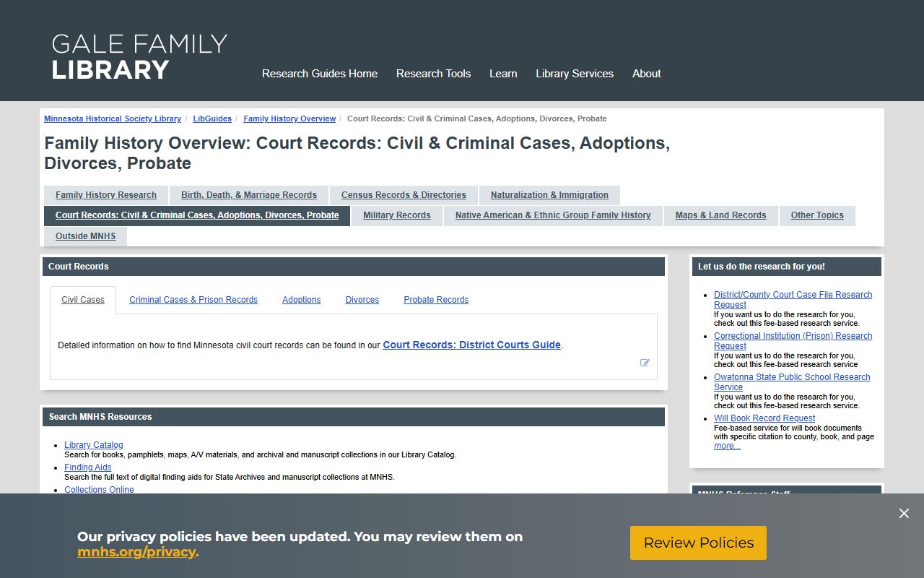Switch to the Adoptions sub-tab
This screenshot has height=578, width=924.
pos(302,300)
